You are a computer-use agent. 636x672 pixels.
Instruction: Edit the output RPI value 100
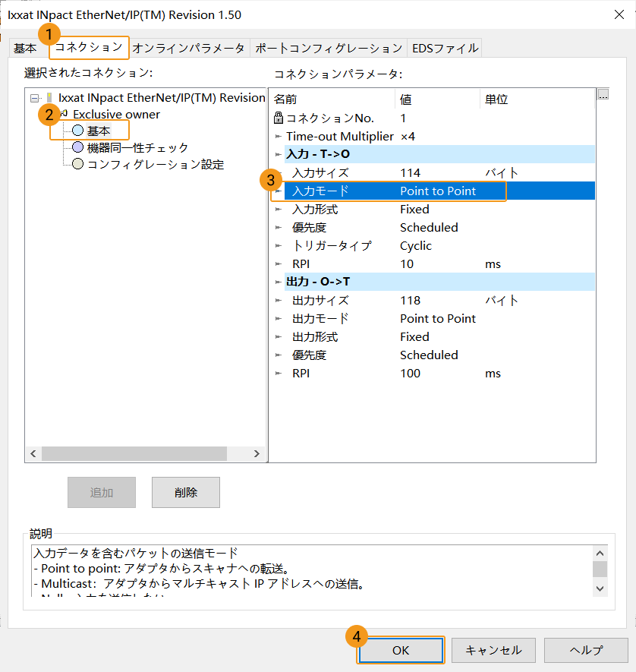(411, 374)
